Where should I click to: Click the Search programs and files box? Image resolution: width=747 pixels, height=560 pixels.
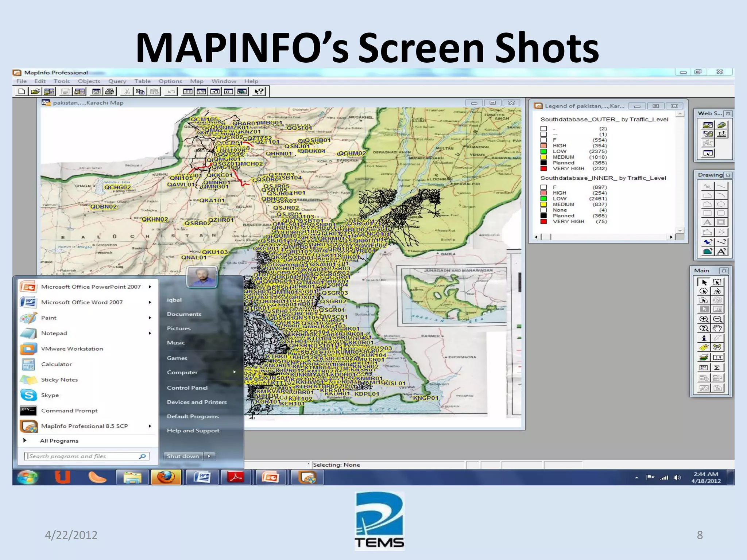87,456
